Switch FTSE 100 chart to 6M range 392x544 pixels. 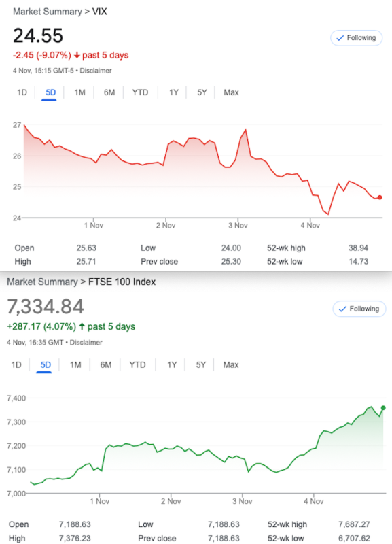pos(106,365)
